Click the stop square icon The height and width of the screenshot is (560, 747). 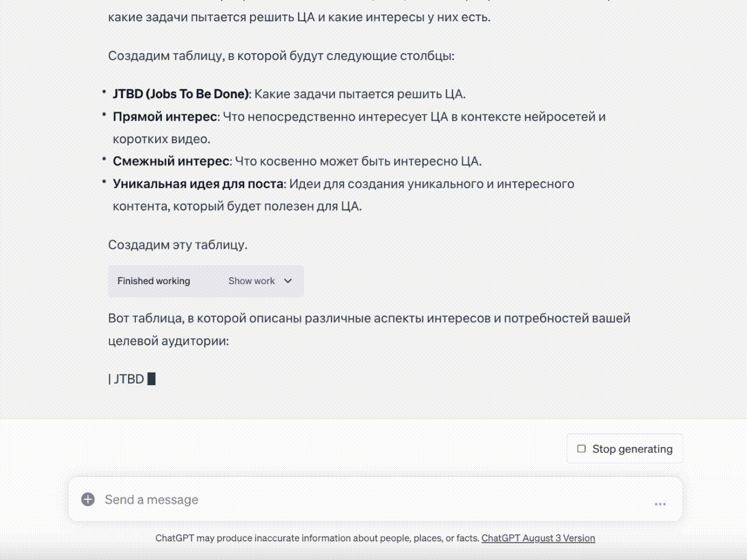coord(582,449)
